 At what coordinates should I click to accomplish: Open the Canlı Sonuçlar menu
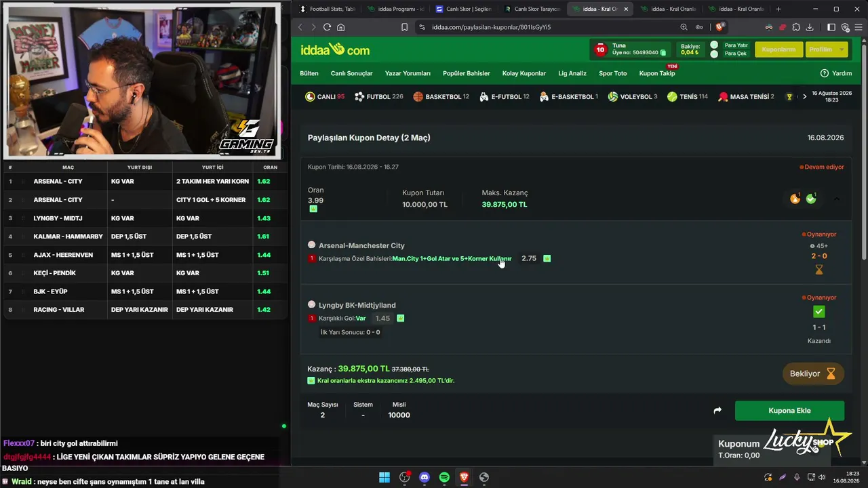352,73
